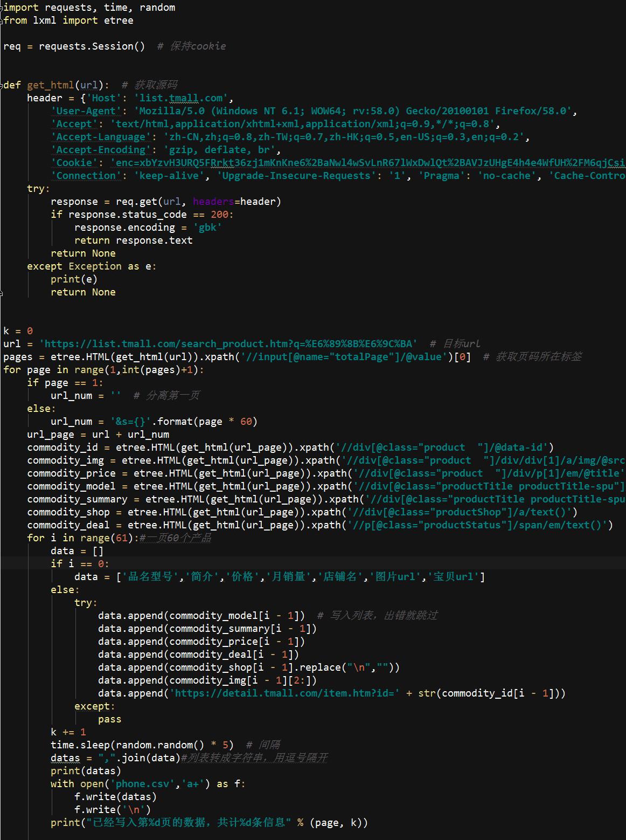Click the f.write('\n') line
Screen dimensions: 626x840
(113, 810)
